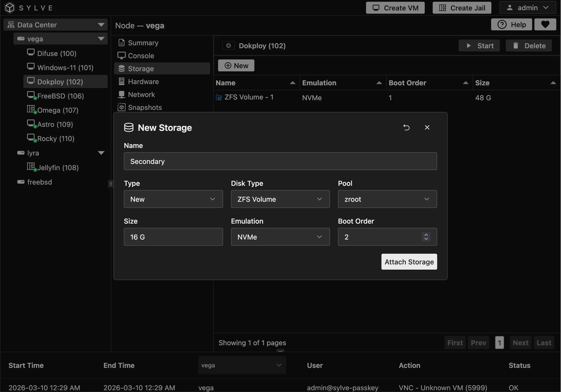This screenshot has height=392, width=561.
Task: Click the Size input field
Action: tap(173, 237)
